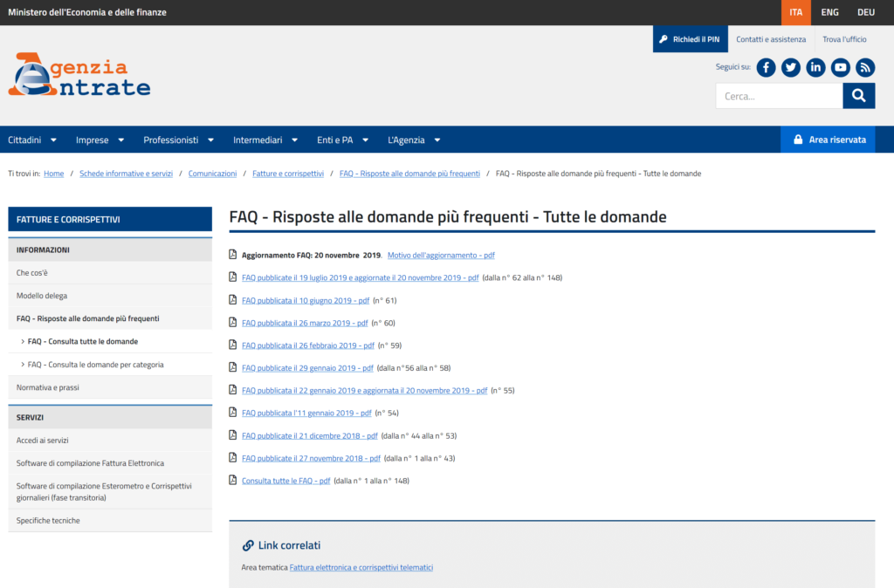
Task: Expand the Cittadini dropdown arrow
Action: coord(53,140)
